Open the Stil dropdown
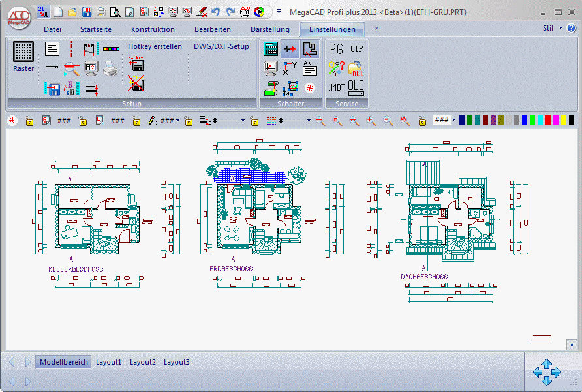 click(x=552, y=28)
